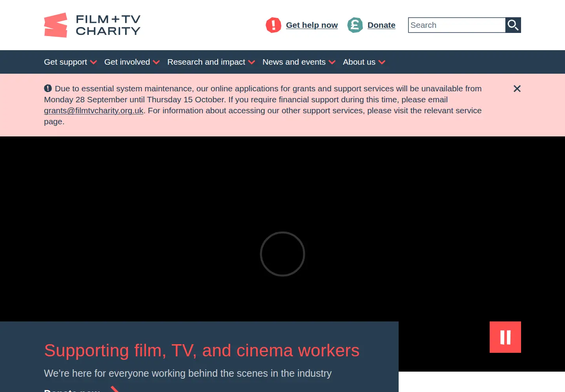
Task: Click the 'Supporting film, TV, and cinema workers' heading
Action: (x=202, y=350)
